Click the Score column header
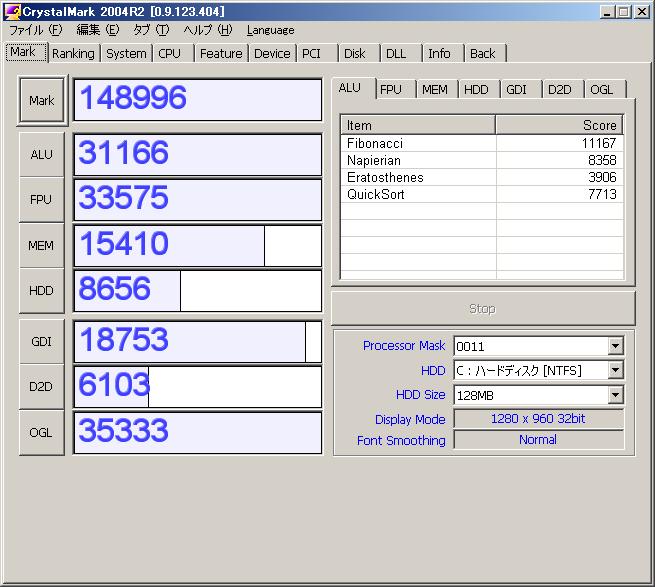 559,126
